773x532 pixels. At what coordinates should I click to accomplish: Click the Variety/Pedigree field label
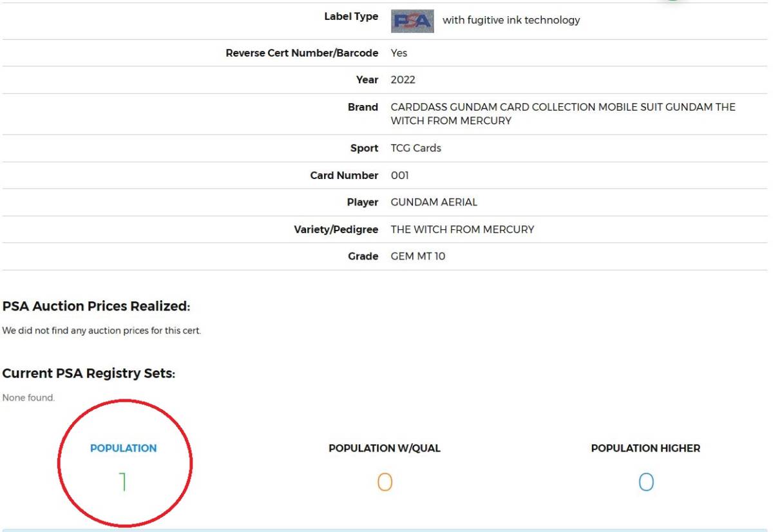[x=336, y=229]
